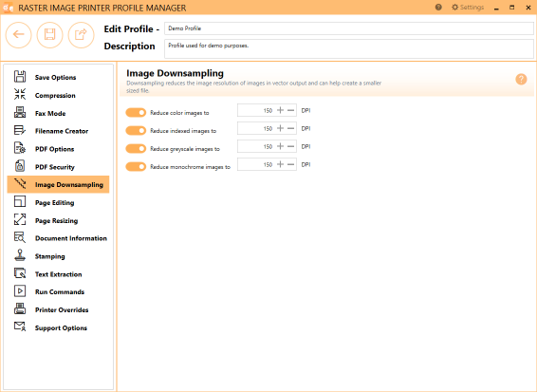Click the Save Options floppy icon
This screenshot has height=392, width=537.
[x=20, y=77]
